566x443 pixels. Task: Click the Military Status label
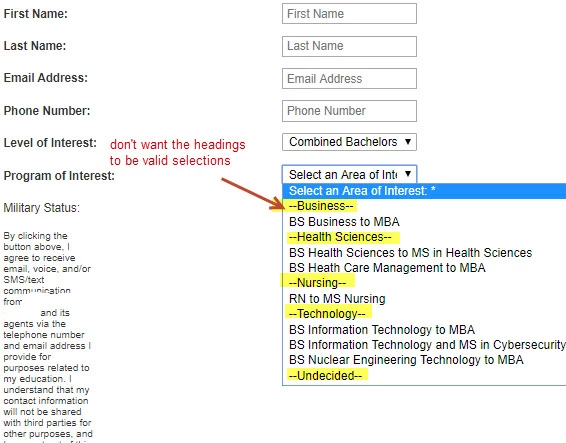coord(42,208)
